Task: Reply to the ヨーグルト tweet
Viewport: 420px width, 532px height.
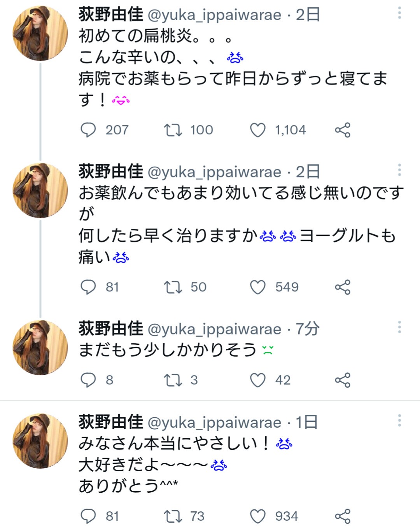Action: pos(88,287)
